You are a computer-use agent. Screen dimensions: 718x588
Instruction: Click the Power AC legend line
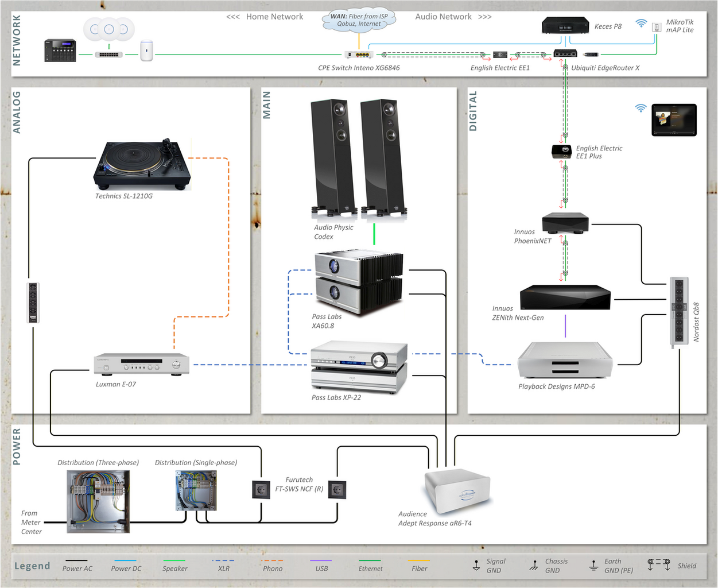click(76, 560)
